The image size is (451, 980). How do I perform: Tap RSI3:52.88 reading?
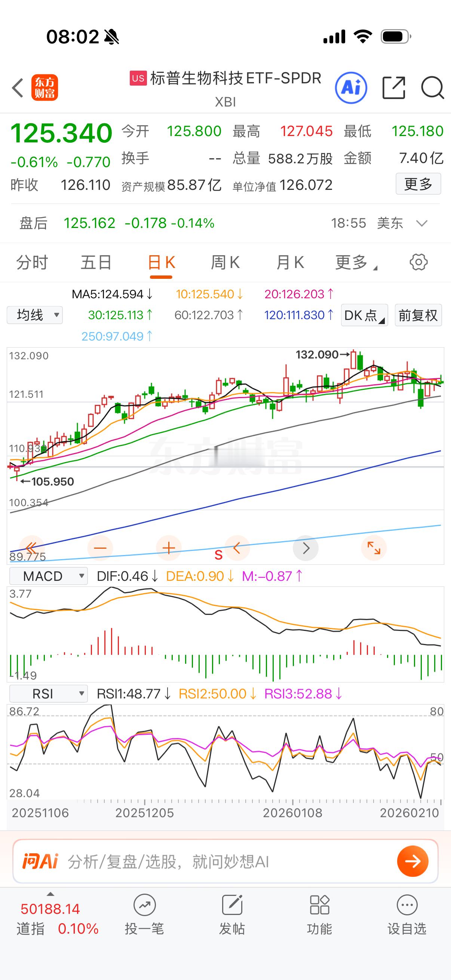click(x=303, y=694)
